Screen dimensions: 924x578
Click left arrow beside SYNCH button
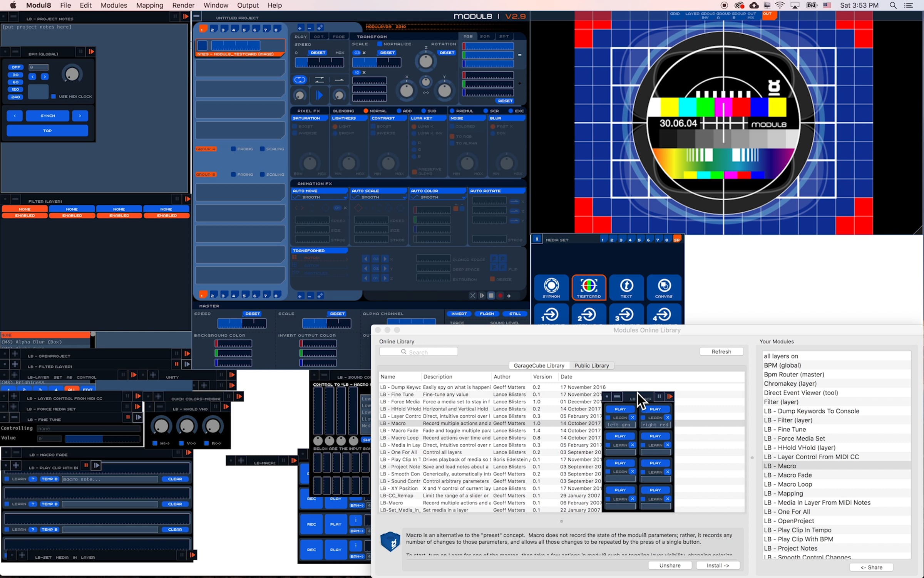15,116
